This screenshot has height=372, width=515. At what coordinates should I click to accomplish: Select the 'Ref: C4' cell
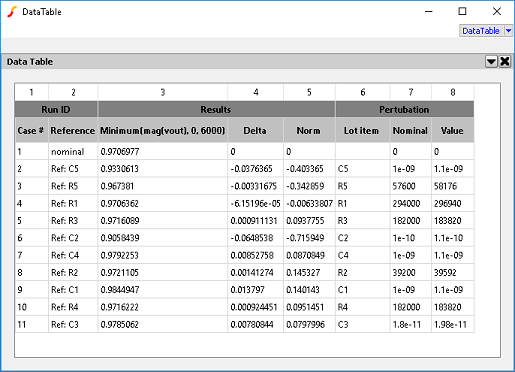[73, 255]
